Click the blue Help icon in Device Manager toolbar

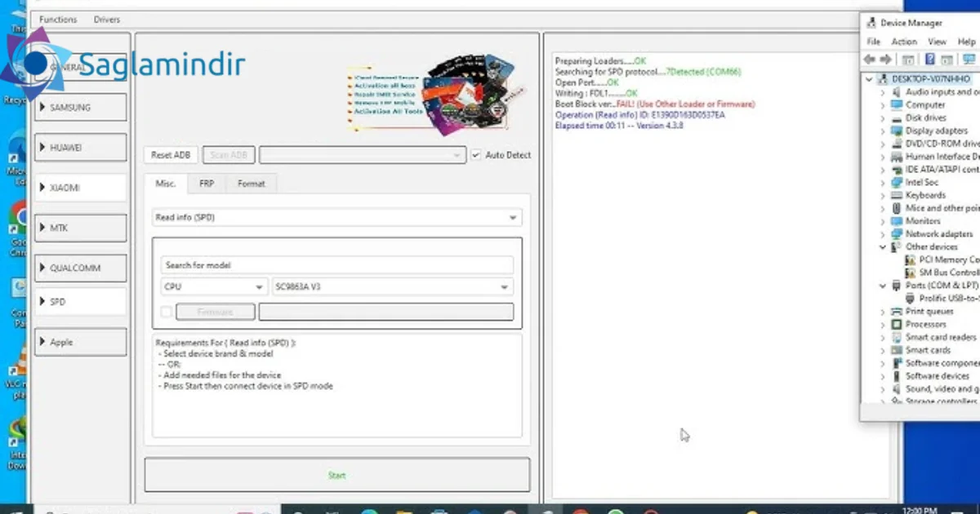(930, 60)
